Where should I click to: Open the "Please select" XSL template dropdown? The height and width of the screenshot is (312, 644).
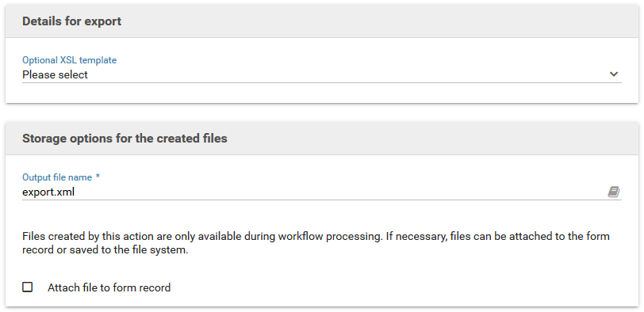coord(321,74)
